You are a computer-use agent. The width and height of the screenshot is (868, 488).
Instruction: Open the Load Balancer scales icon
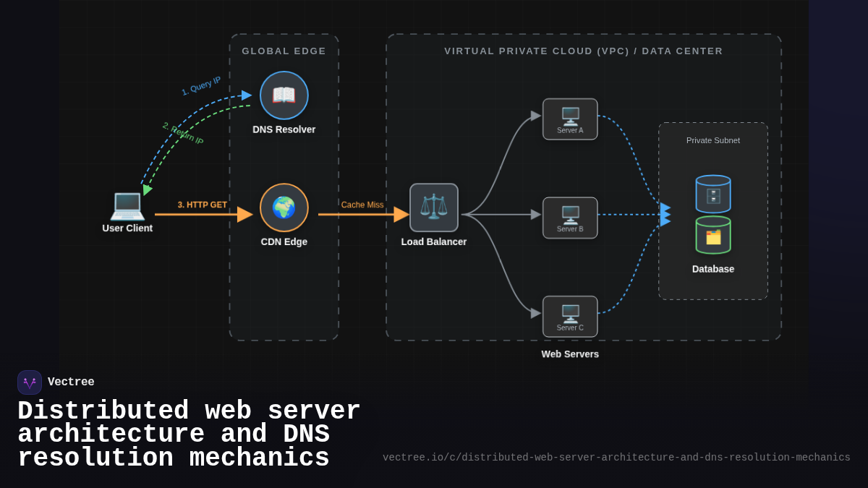point(433,207)
